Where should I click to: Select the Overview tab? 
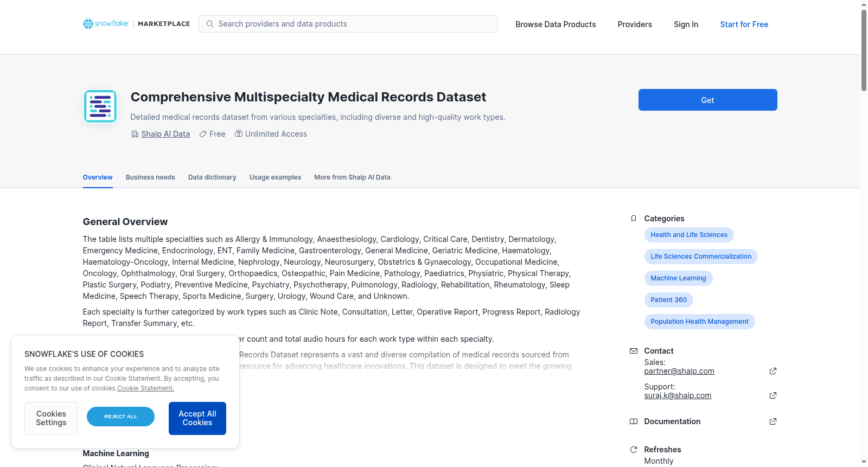point(98,177)
